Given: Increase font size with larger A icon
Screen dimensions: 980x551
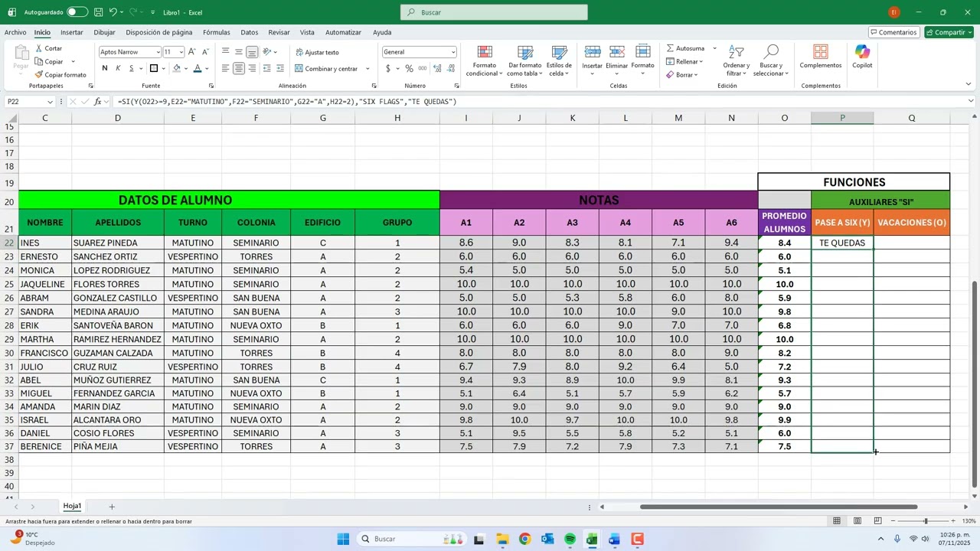Looking at the screenshot, I should 192,52.
